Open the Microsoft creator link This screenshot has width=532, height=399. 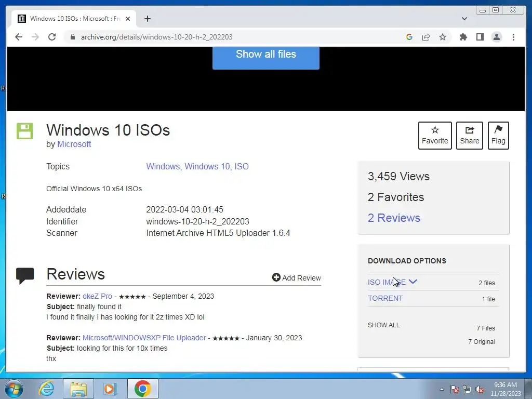click(x=74, y=144)
